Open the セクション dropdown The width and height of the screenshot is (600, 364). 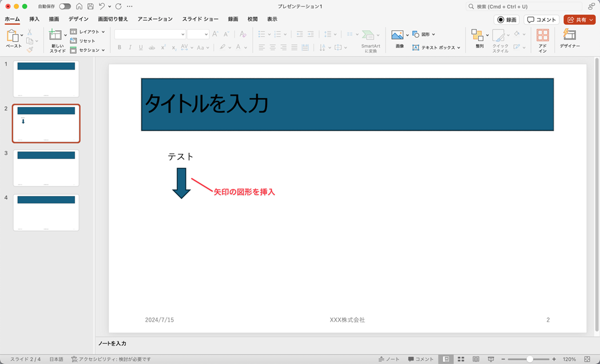[x=87, y=50]
